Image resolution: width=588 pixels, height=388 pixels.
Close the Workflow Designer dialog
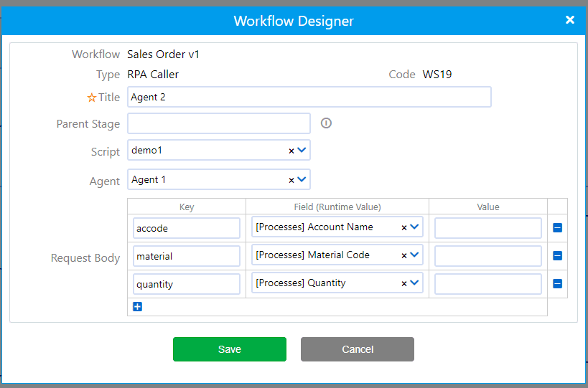point(570,20)
